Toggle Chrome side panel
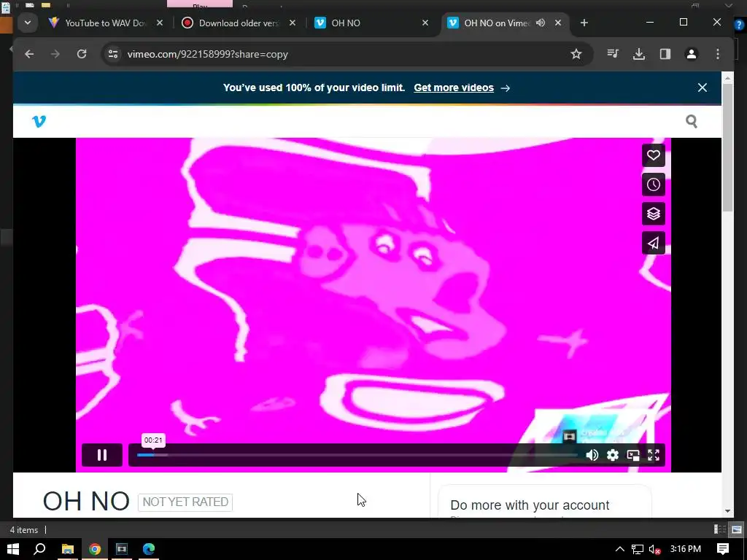Screen dimensions: 747x560 coord(665,54)
